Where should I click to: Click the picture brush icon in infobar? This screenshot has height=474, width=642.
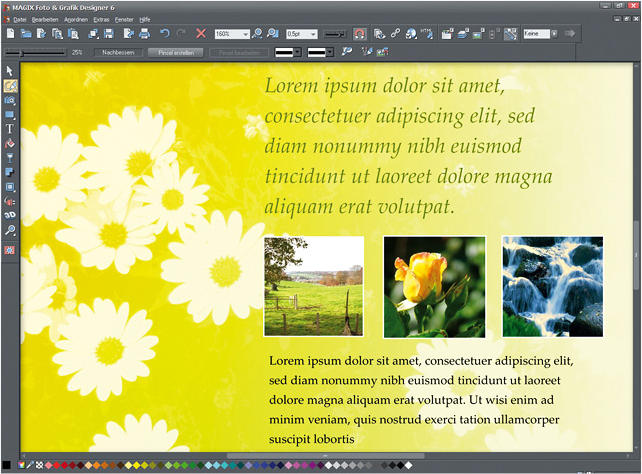(x=383, y=52)
